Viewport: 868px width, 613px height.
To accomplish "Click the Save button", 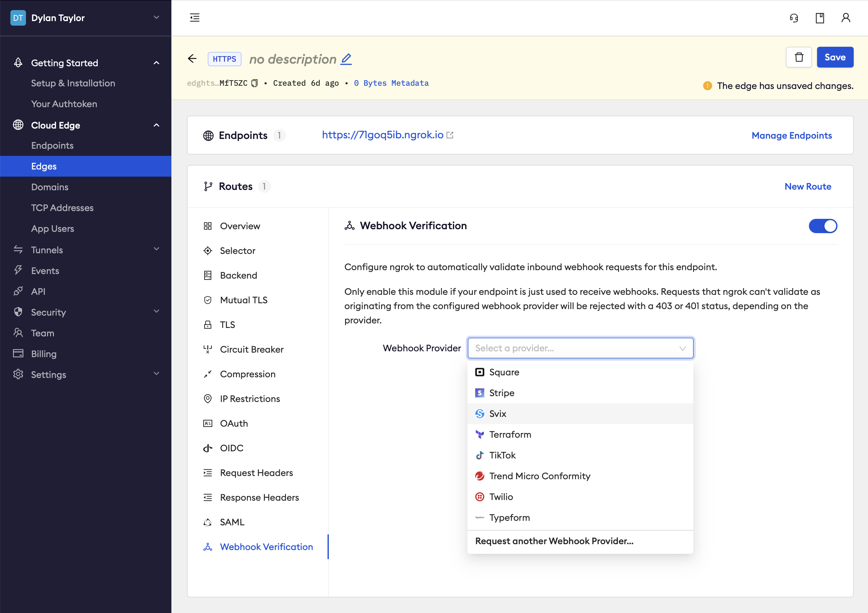I will click(x=835, y=57).
